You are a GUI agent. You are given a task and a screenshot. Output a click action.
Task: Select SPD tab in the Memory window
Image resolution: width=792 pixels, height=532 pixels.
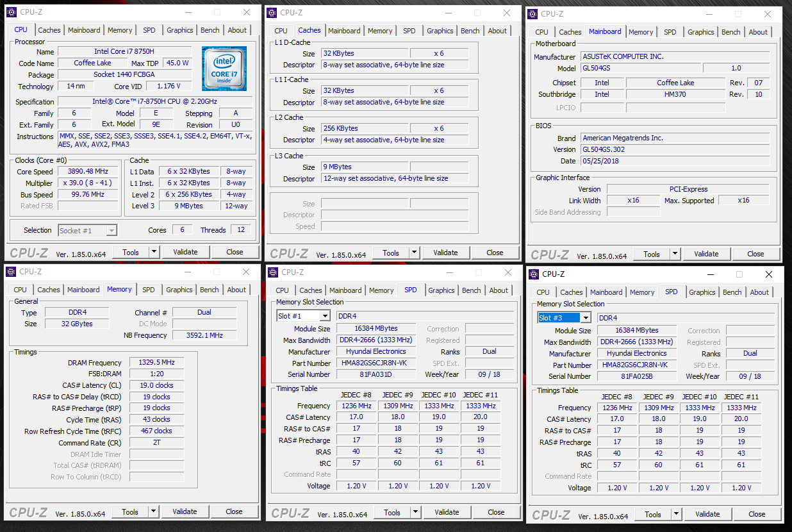click(149, 290)
